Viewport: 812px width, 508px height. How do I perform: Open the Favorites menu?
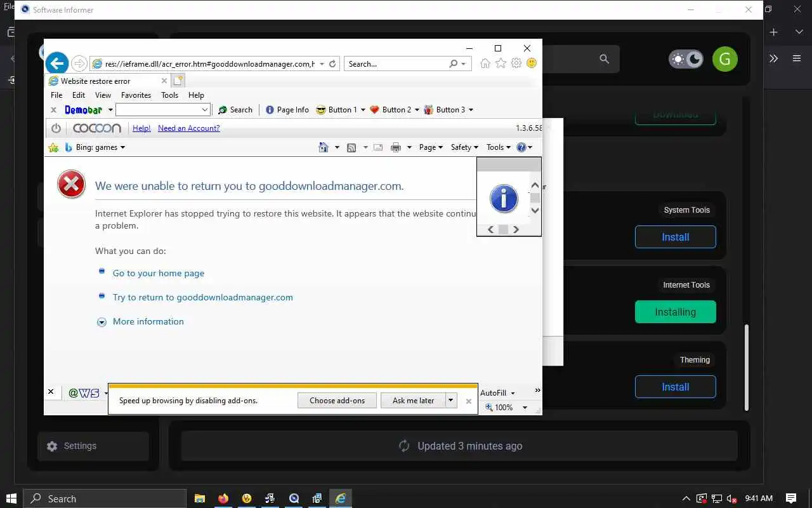tap(136, 95)
